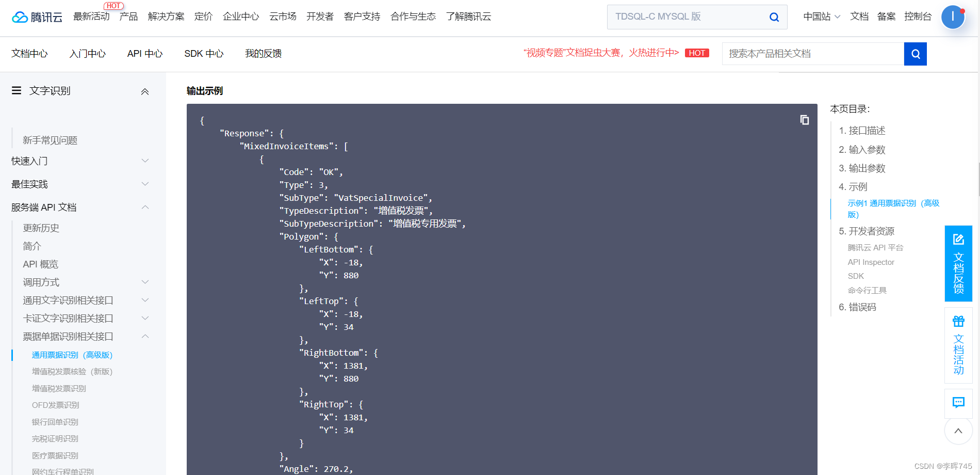980x475 pixels.
Task: Jump to 4. 示例 in contents
Action: (853, 187)
